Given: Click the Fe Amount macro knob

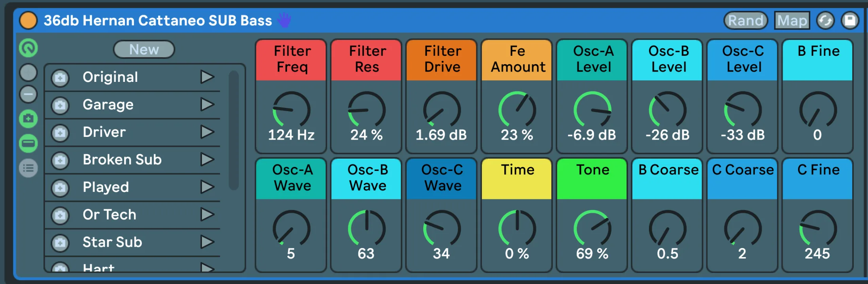Looking at the screenshot, I should coord(517,110).
